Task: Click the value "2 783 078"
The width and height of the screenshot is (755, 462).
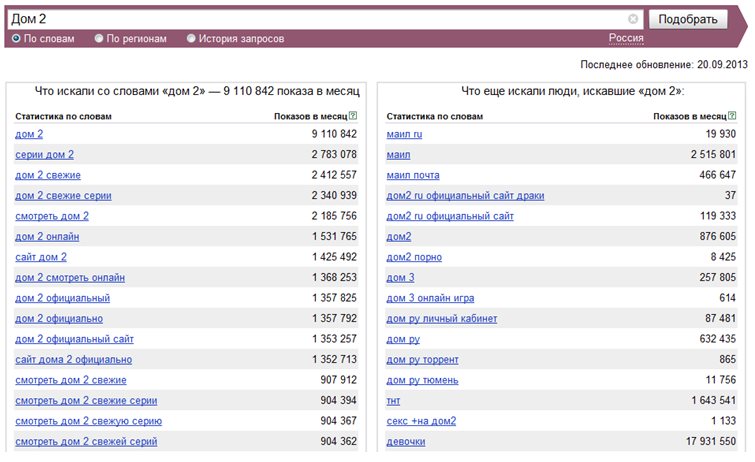Action: (x=334, y=154)
